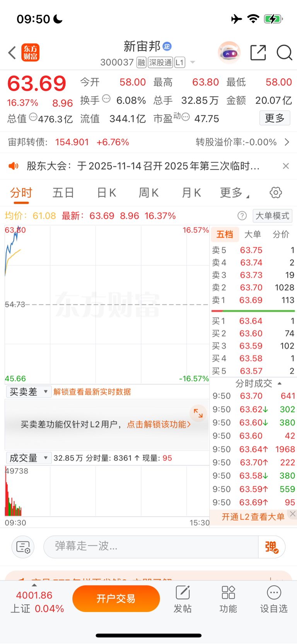Tap the volume bar chart
The width and height of the screenshot is (297, 644).
coord(107,491)
